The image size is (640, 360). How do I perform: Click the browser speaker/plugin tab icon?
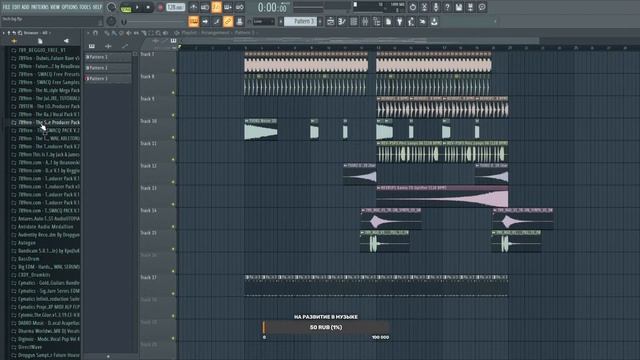(66, 41)
